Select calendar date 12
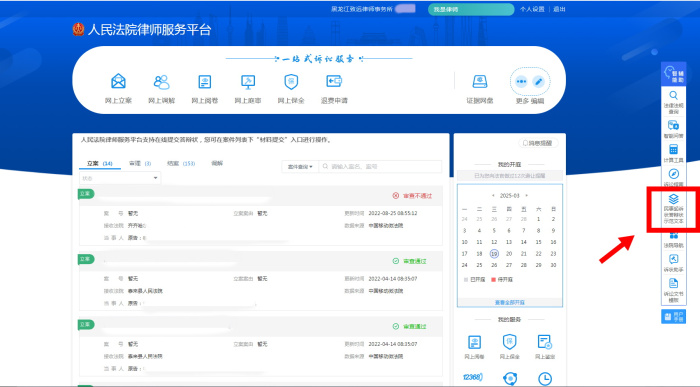This screenshot has width=700, height=387. click(x=494, y=242)
